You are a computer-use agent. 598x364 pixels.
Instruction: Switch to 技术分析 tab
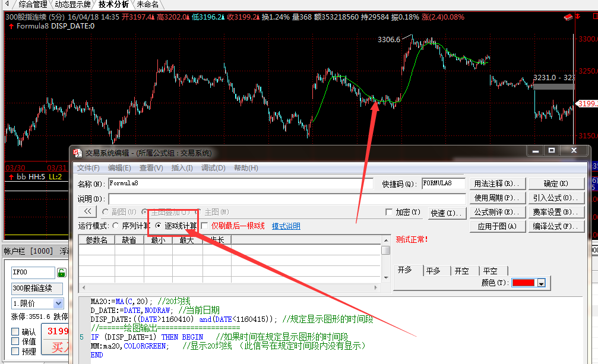point(113,5)
